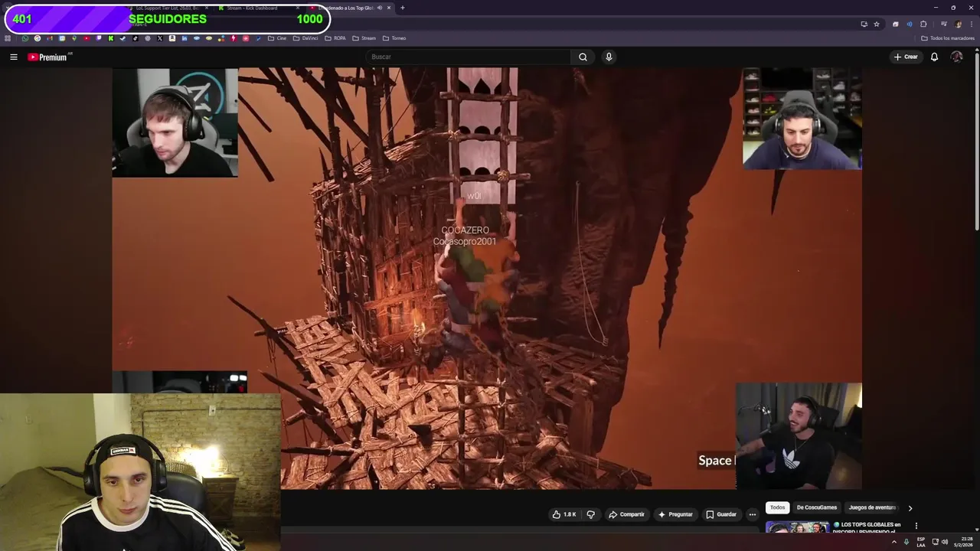
Task: Open Todos los marcadores folder
Action: point(948,38)
